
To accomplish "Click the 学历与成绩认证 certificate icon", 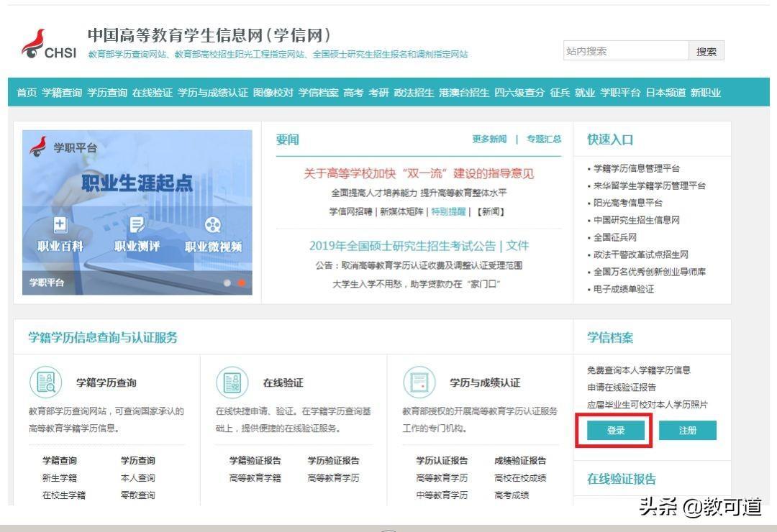I will (419, 382).
